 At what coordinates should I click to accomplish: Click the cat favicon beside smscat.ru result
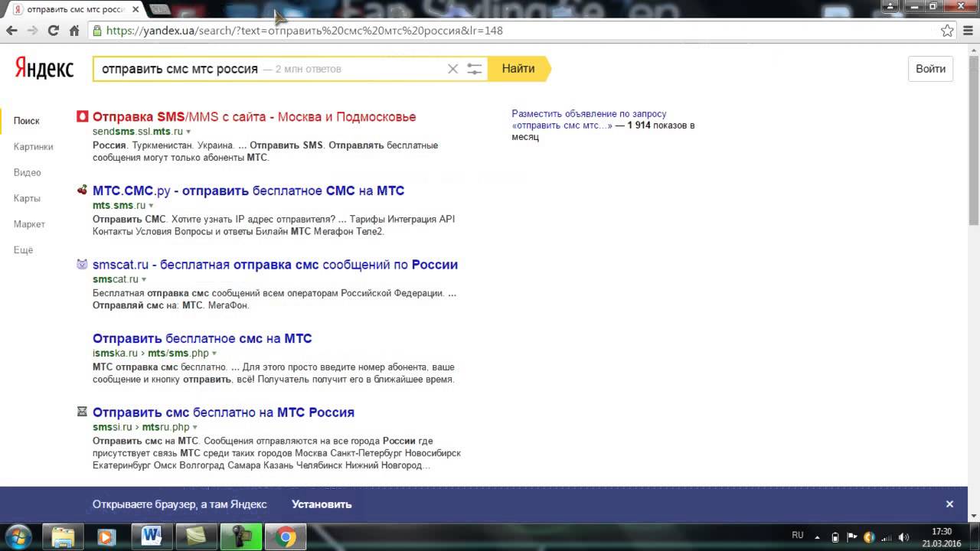click(83, 264)
